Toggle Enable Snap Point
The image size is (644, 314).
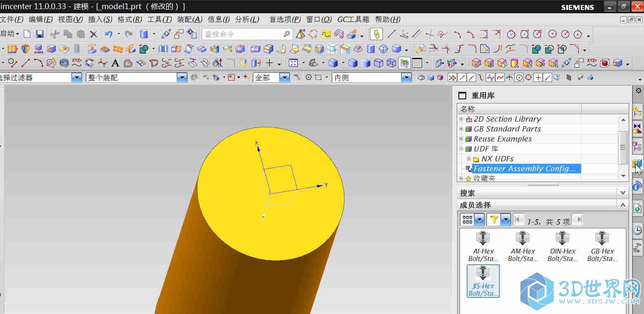coord(453,77)
